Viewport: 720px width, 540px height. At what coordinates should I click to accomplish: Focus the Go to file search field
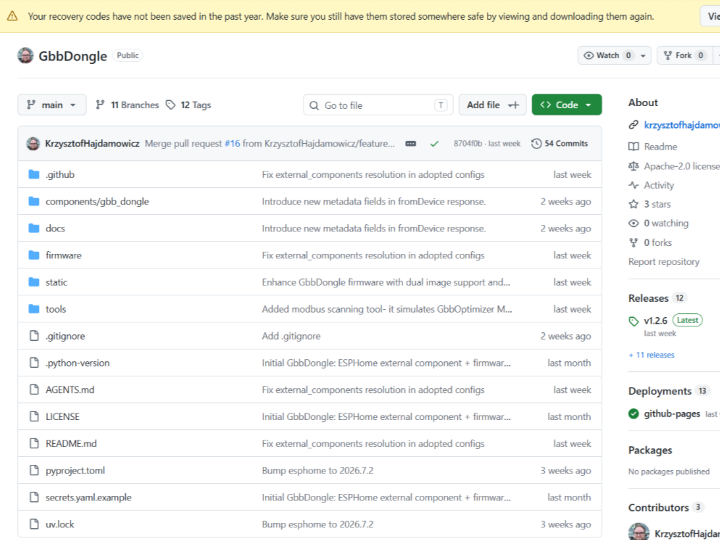tap(378, 105)
